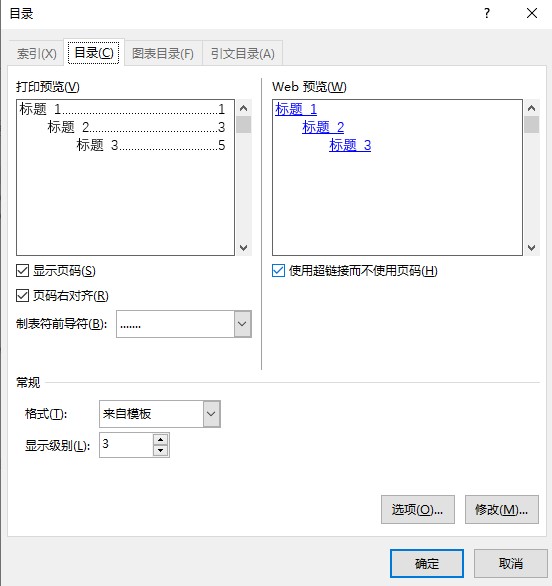The image size is (552, 586).
Task: Click the print preview scroll up arrow
Action: [244, 108]
